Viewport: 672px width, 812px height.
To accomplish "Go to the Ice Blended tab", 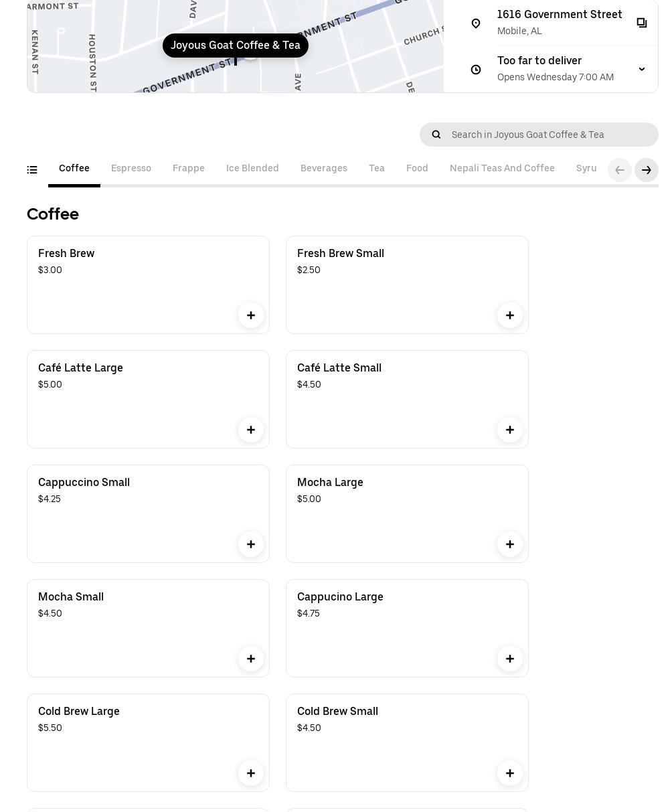I will click(252, 169).
